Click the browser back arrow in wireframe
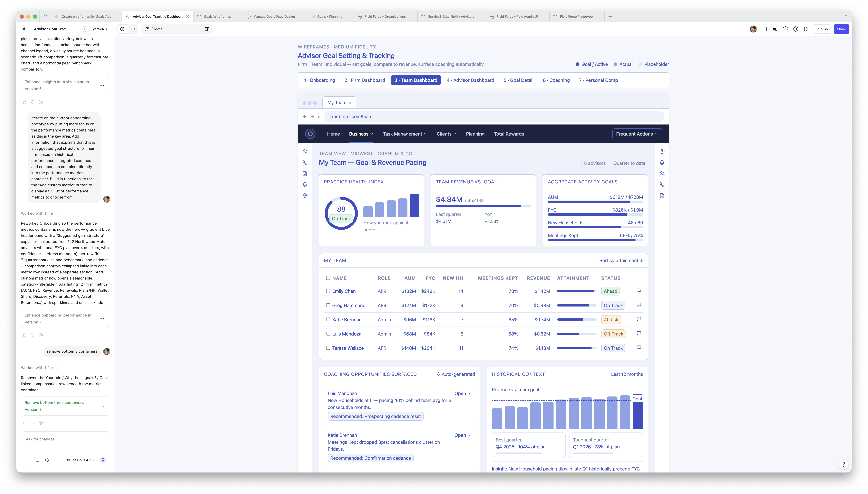Screen dimensions: 868x494 [305, 116]
